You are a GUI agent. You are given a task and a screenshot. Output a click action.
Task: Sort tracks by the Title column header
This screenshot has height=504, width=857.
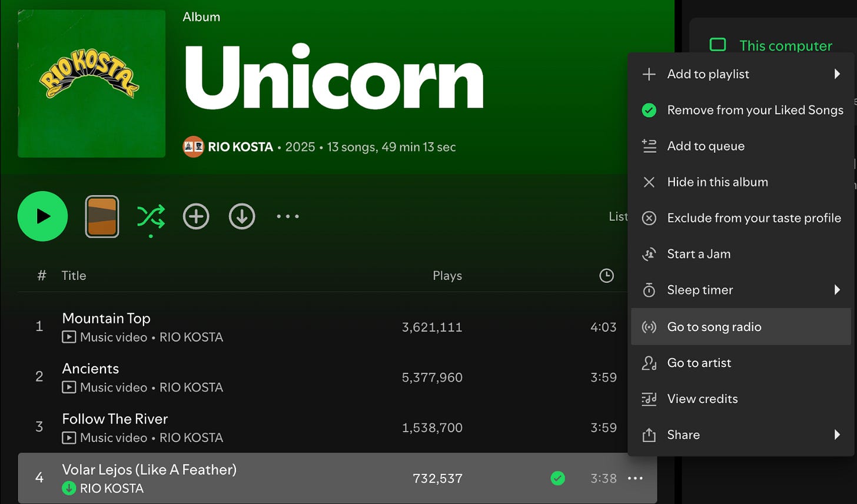74,275
